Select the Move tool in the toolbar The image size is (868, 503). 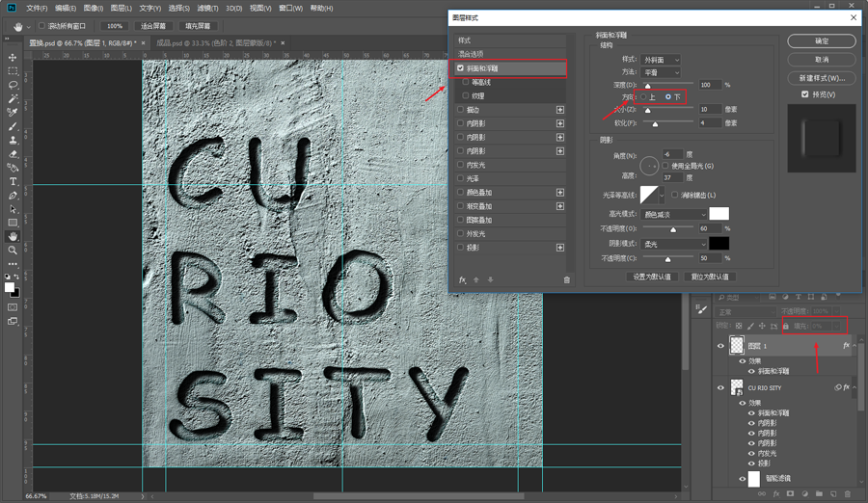click(x=14, y=58)
